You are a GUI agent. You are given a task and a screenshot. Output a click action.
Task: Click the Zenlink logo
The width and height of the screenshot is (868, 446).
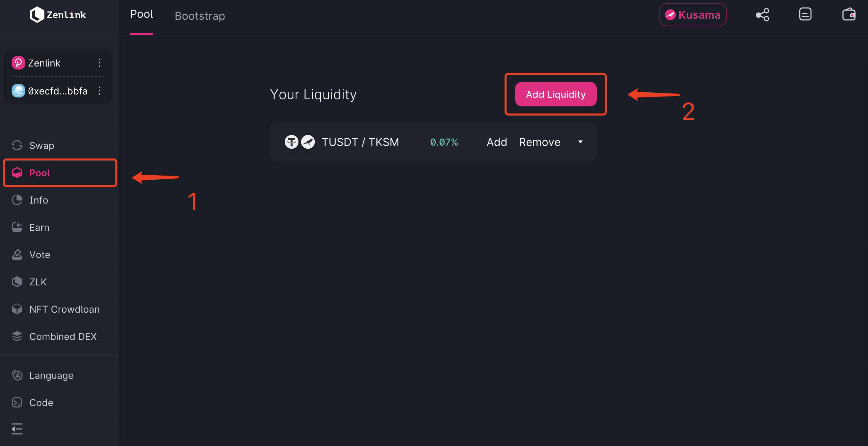58,15
